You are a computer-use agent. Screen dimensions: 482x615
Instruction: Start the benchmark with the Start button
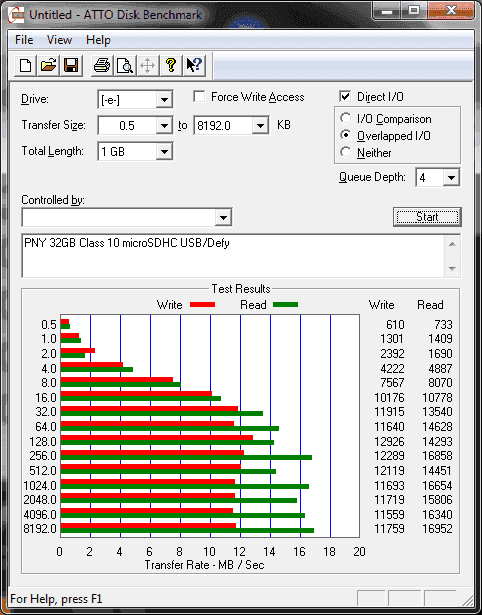(427, 217)
